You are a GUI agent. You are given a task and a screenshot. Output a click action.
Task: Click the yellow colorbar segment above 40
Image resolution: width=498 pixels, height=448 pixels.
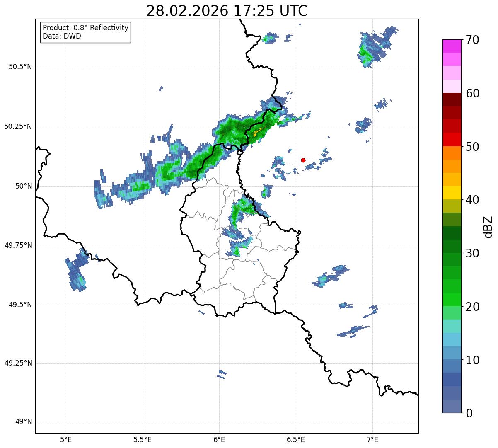coord(452,193)
